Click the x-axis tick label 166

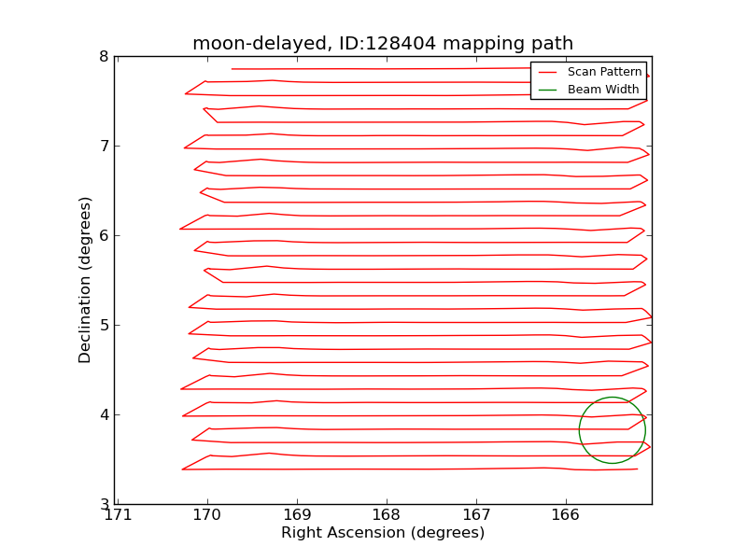[566, 515]
